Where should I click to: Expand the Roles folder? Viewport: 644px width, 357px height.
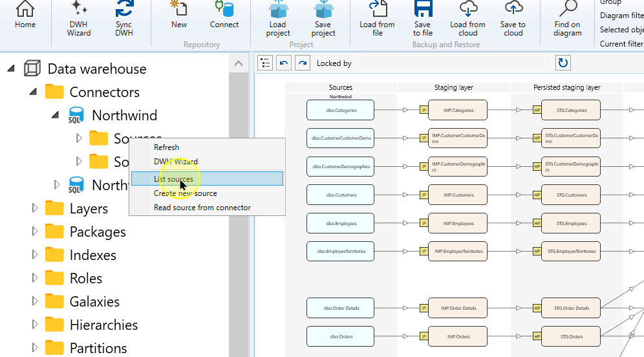[x=35, y=277]
